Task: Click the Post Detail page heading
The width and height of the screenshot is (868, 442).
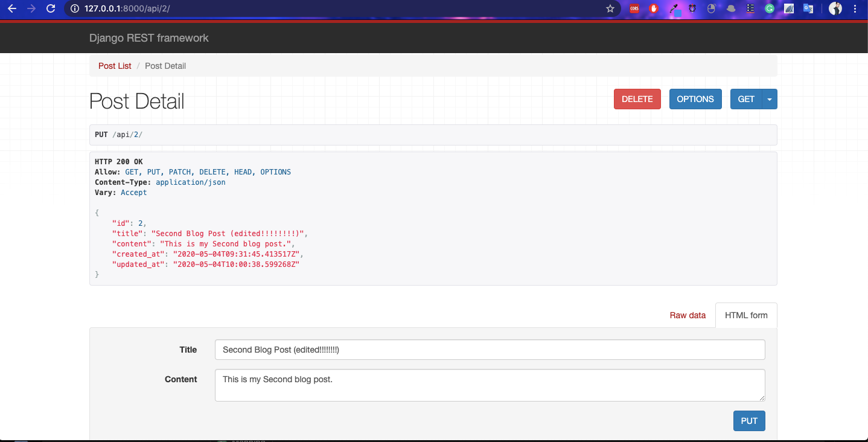Action: point(137,101)
